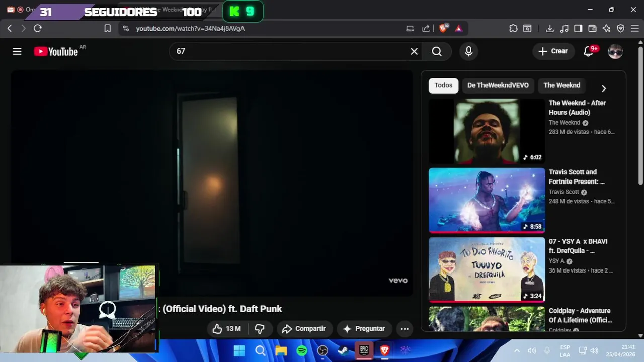Open Brave Rewards triangle icon
Screen dimensions: 644x362
click(x=458, y=29)
